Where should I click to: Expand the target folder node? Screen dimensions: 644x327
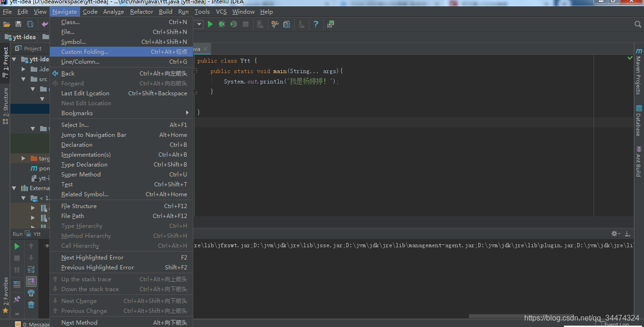(x=24, y=159)
